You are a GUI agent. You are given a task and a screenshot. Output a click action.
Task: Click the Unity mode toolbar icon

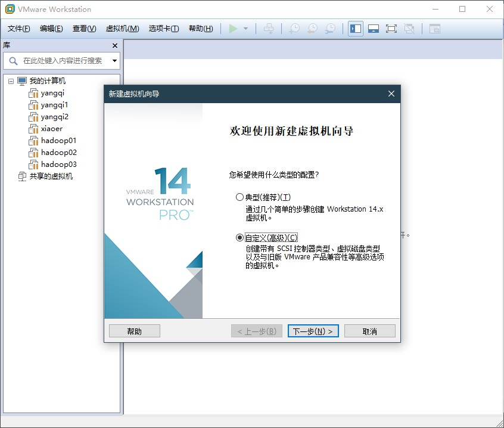coord(409,29)
